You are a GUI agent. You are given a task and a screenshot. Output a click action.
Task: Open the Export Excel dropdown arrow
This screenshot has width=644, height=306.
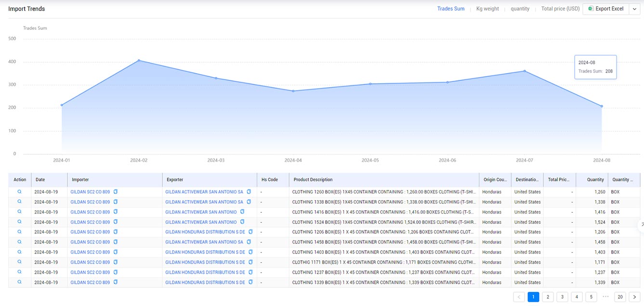click(634, 9)
